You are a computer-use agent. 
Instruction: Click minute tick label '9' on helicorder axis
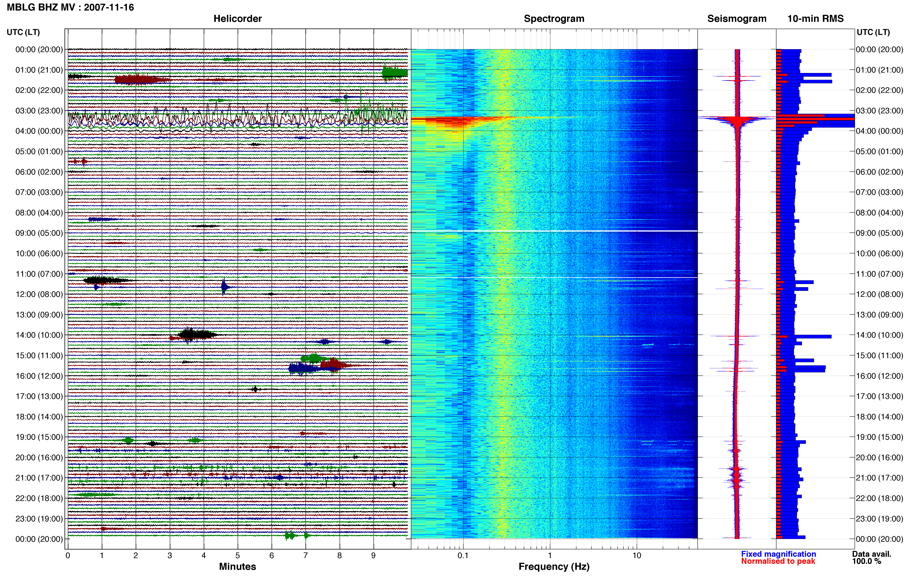[373, 555]
